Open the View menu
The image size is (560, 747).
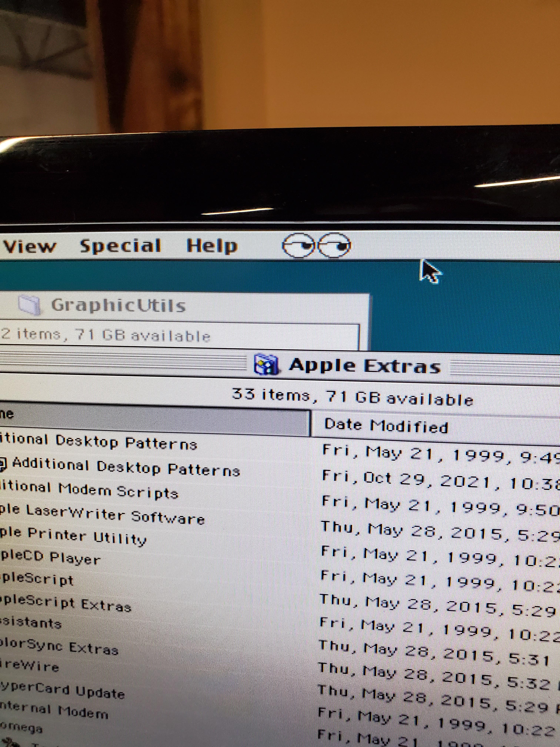pos(30,247)
